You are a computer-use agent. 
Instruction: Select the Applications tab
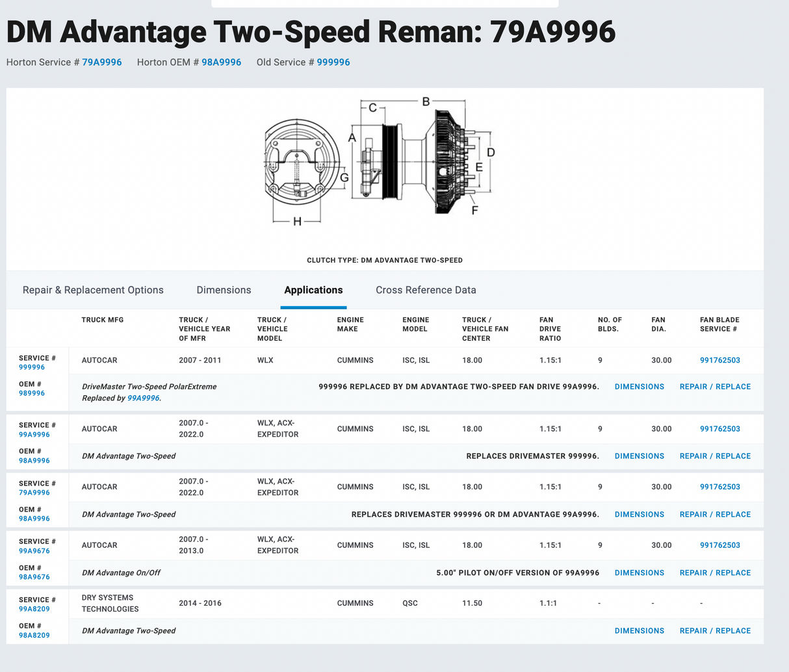tap(313, 290)
